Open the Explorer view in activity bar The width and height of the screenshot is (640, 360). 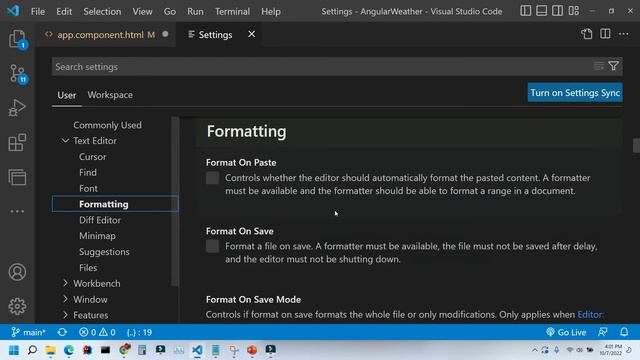(x=17, y=39)
